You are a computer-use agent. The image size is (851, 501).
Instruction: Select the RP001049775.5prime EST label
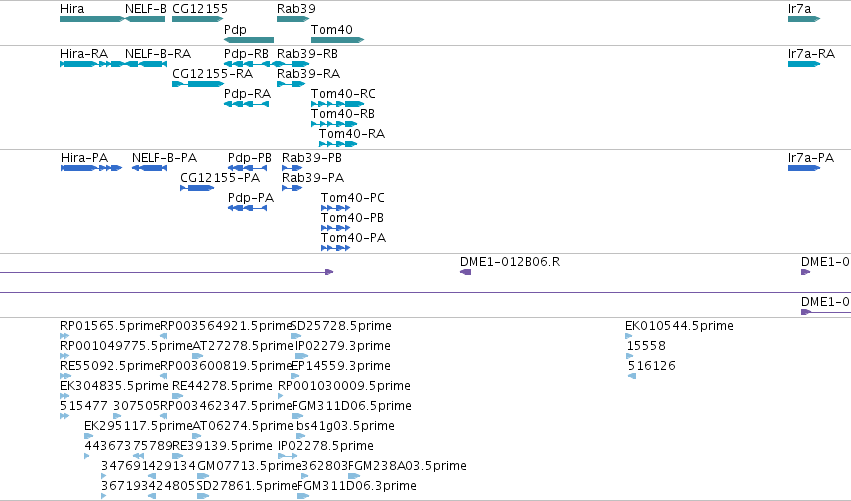tap(126, 346)
